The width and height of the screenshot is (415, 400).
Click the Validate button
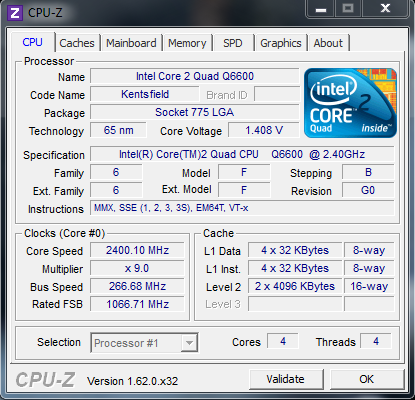pos(285,379)
